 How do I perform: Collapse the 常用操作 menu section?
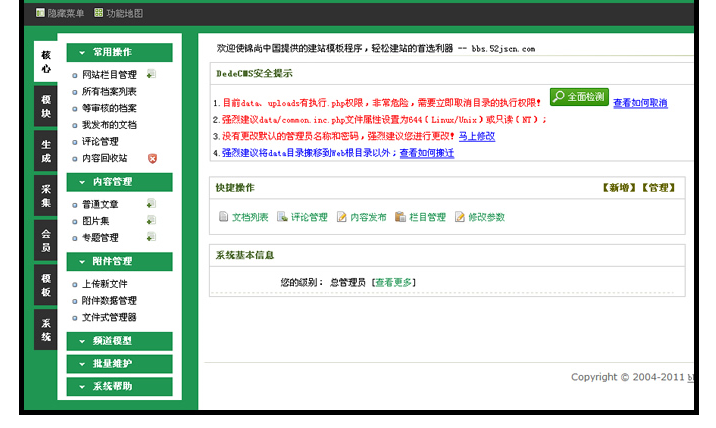pos(119,52)
